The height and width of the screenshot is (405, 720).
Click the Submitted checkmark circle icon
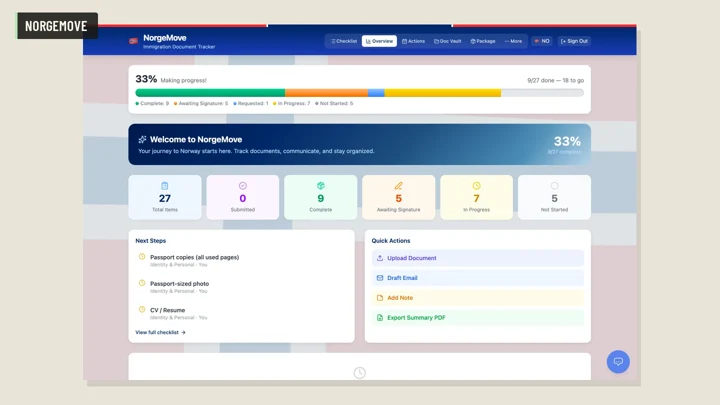[242, 186]
